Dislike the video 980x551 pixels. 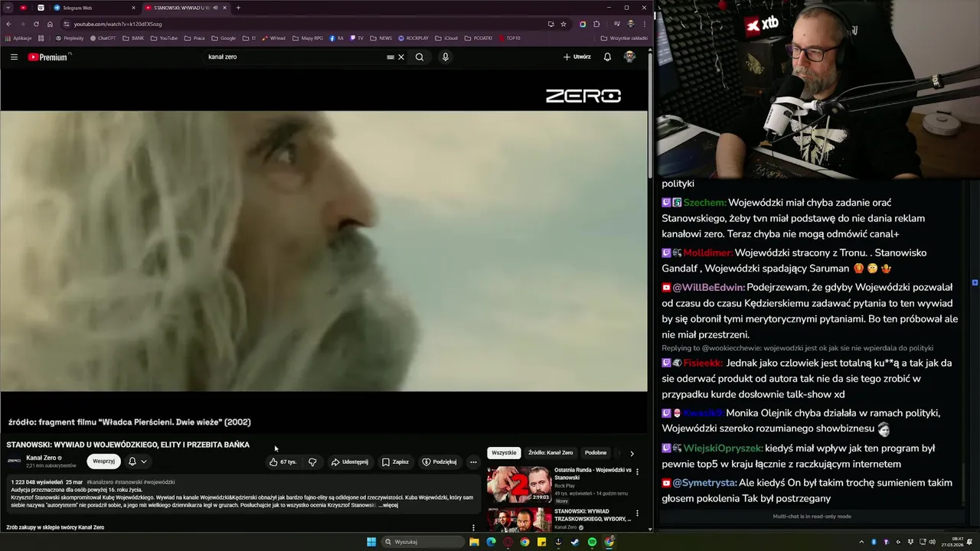pyautogui.click(x=312, y=462)
